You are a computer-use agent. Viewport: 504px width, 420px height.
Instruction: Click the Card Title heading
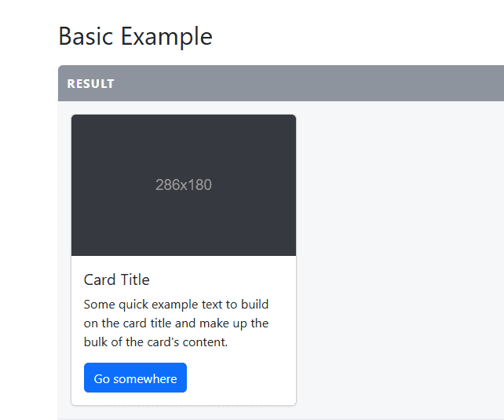coord(117,279)
